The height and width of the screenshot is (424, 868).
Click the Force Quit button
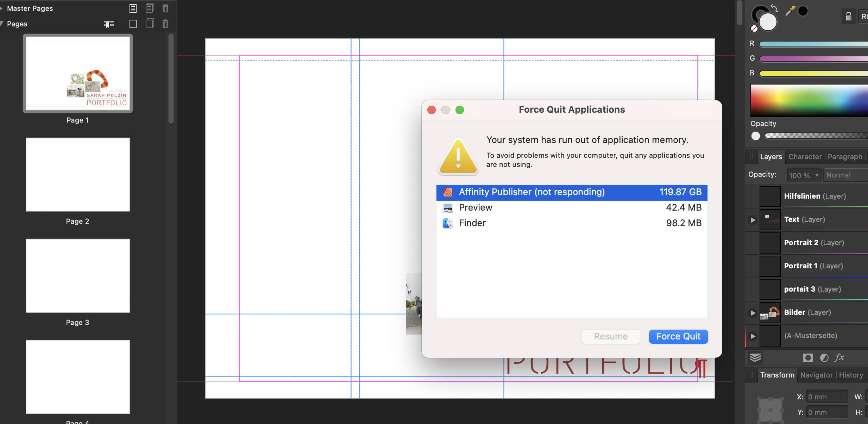click(x=678, y=337)
